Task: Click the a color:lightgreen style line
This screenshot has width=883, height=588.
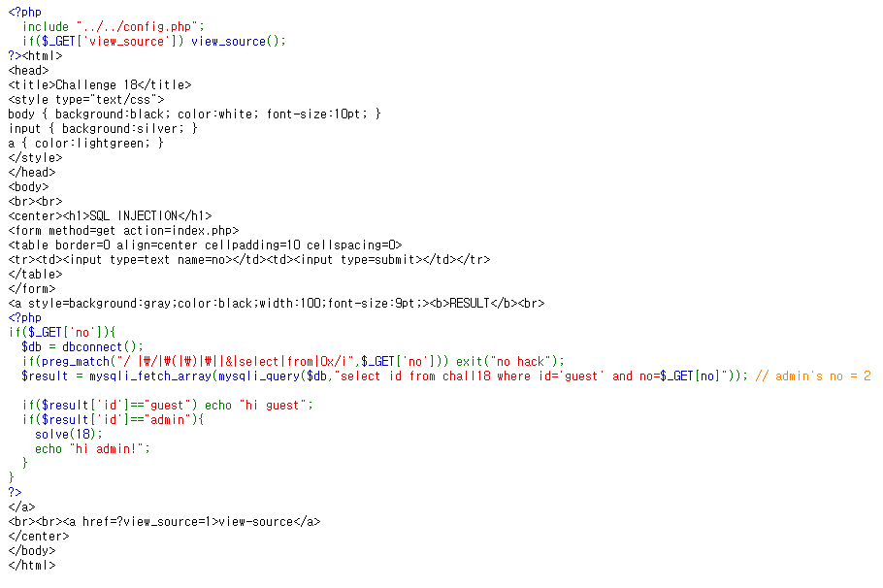Action: coord(85,144)
